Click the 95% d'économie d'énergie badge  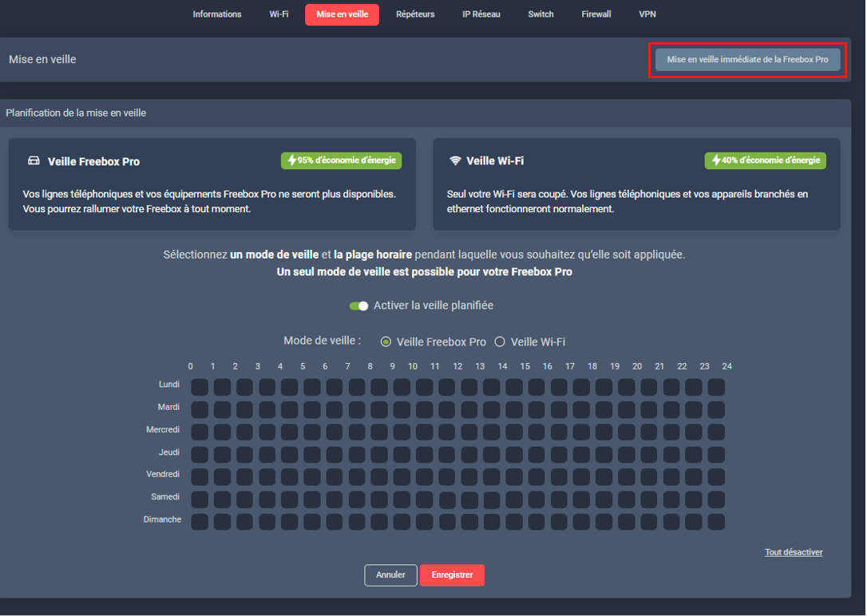point(341,160)
